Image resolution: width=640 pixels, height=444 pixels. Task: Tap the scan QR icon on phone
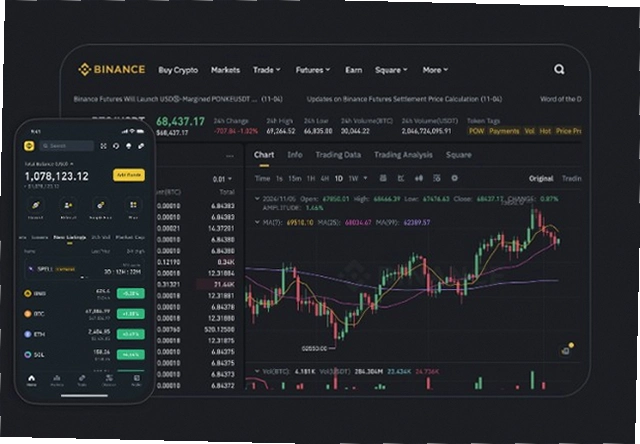pyautogui.click(x=103, y=146)
